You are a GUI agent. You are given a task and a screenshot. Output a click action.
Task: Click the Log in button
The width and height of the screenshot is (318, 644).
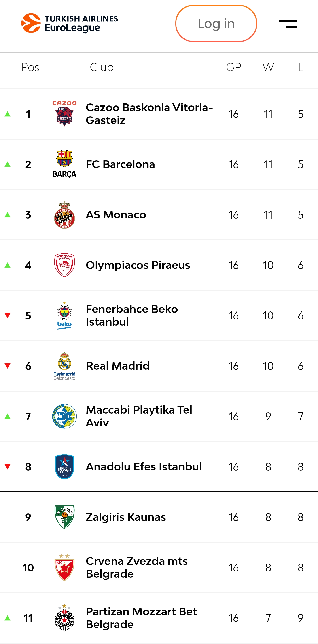[216, 23]
